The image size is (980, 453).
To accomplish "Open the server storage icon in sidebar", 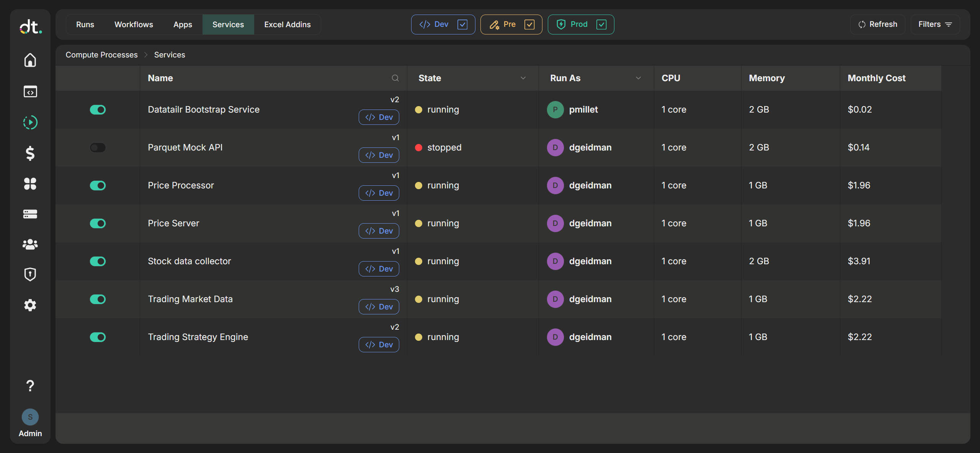I will click(30, 214).
